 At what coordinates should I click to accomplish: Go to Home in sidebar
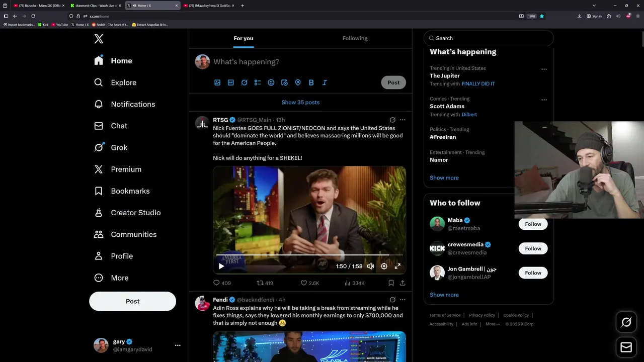click(113, 61)
